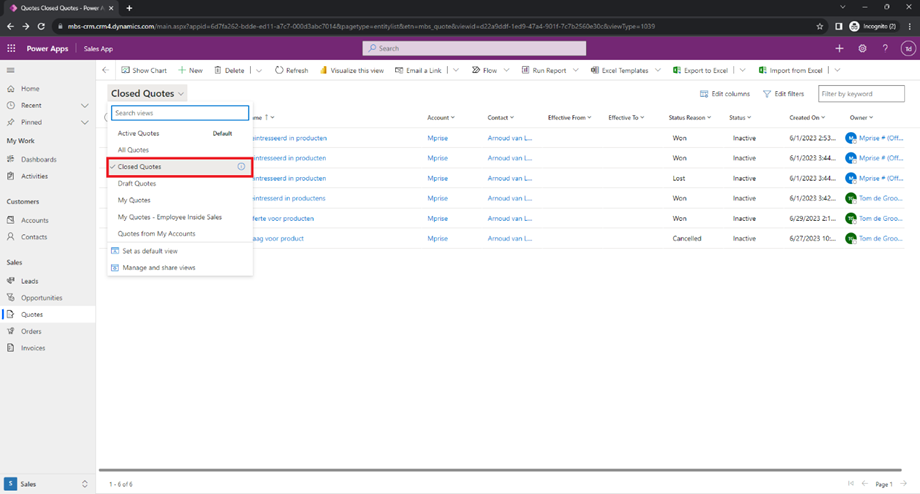This screenshot has height=494, width=920.
Task: Click the global Search box in header
Action: [x=474, y=48]
